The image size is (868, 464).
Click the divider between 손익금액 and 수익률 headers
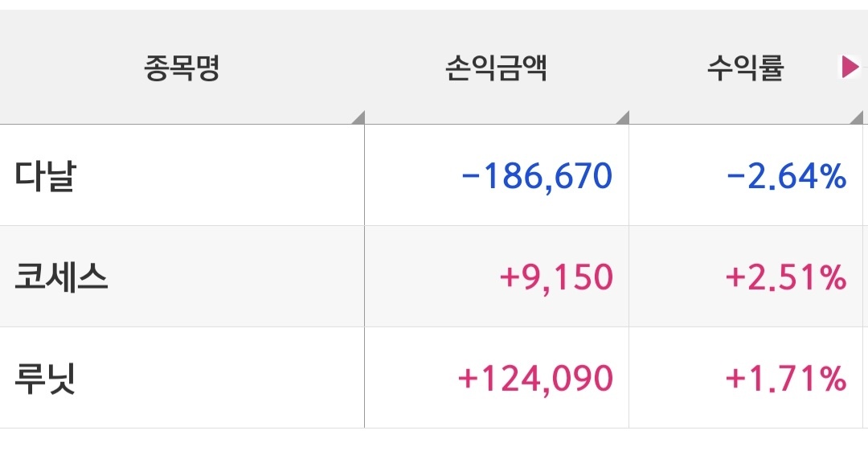(628, 67)
